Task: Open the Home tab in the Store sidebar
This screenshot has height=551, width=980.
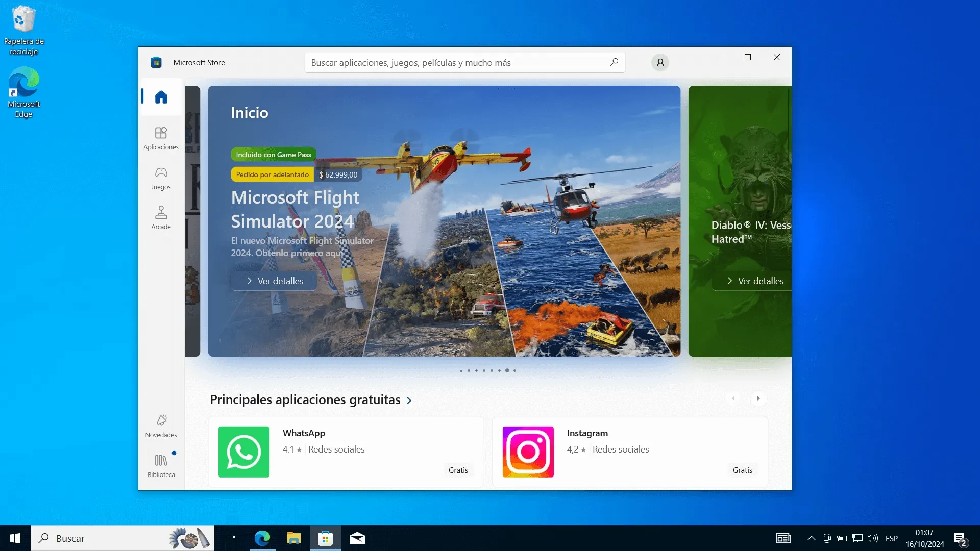Action: [x=161, y=97]
